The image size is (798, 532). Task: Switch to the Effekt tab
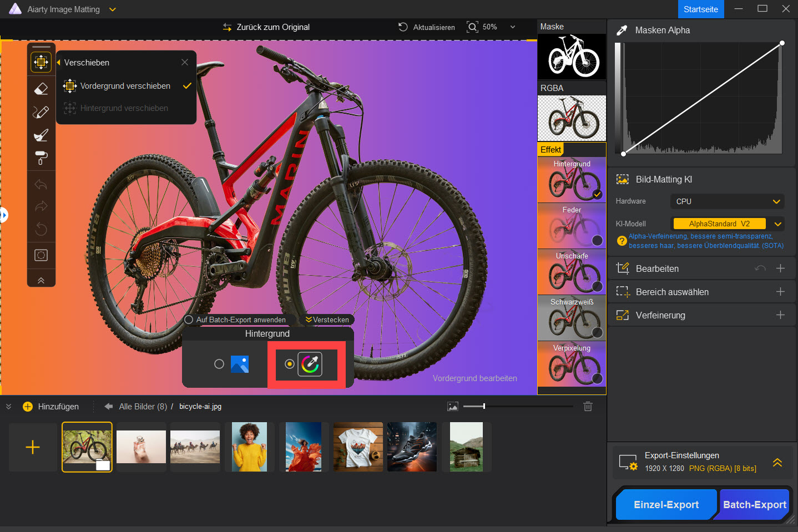(550, 149)
